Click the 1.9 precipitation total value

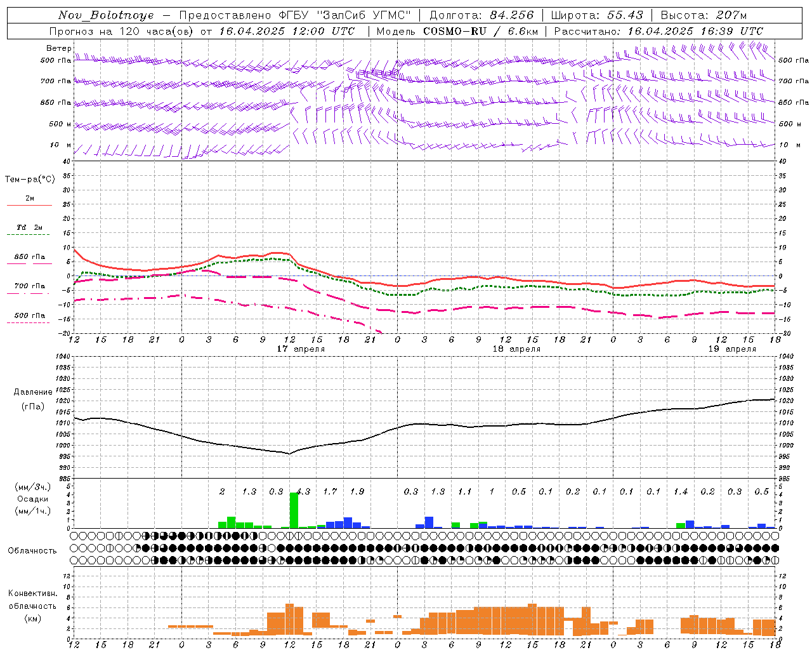pos(357,491)
